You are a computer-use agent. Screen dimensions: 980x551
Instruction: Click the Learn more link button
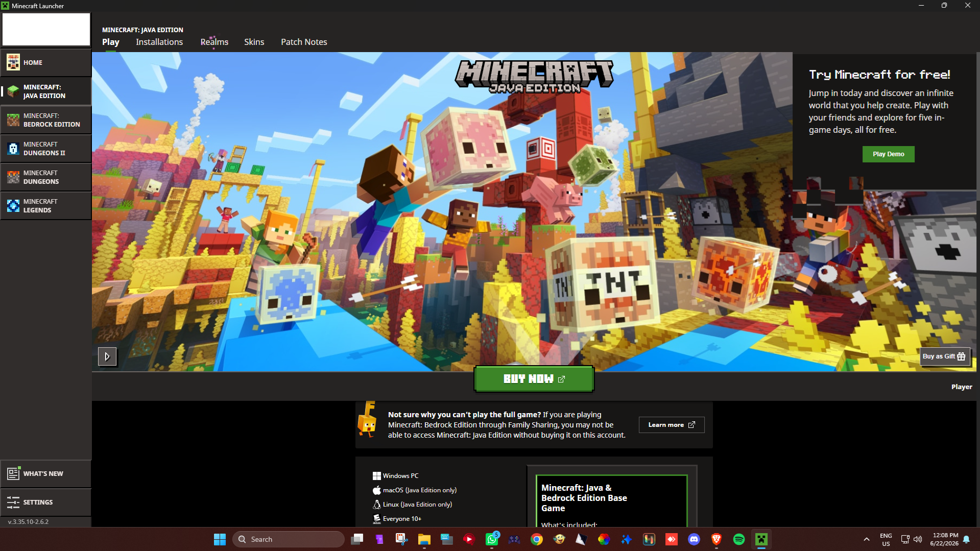pos(672,425)
